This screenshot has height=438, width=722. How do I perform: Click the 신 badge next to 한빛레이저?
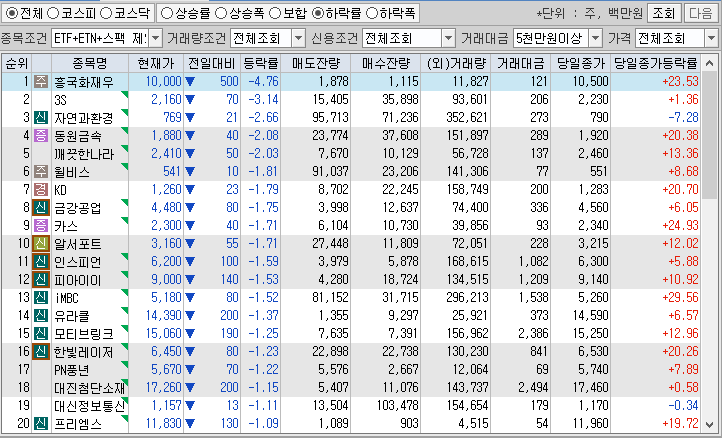(x=41, y=351)
